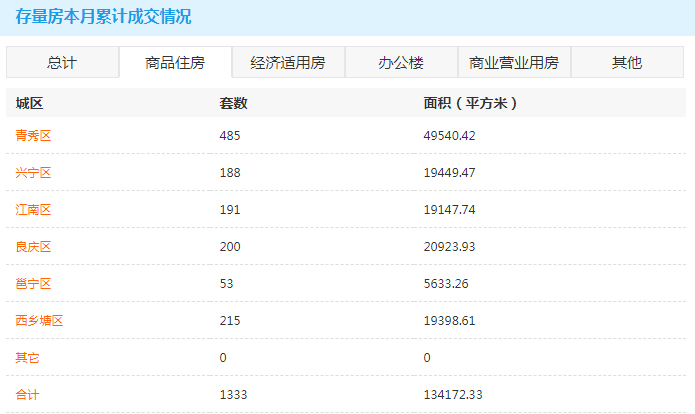Viewport: 695px width, 414px height.
Task: Select the 商品住房 tab
Action: click(x=176, y=62)
